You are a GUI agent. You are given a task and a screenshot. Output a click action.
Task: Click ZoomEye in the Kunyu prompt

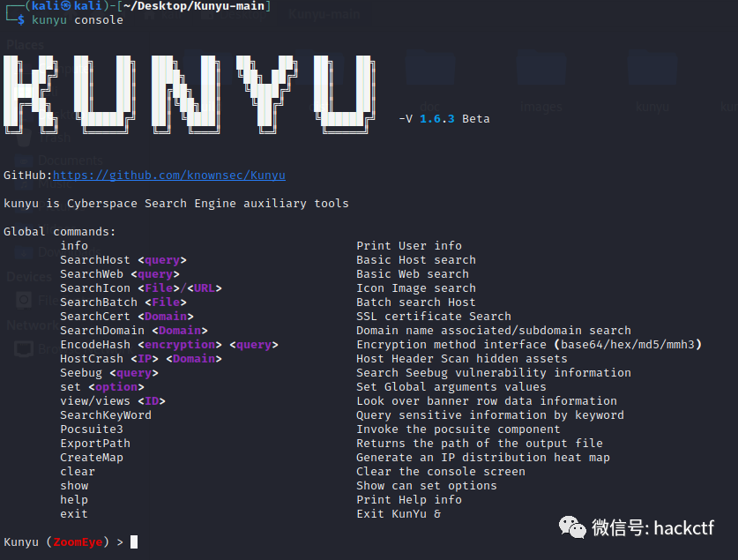coord(78,541)
